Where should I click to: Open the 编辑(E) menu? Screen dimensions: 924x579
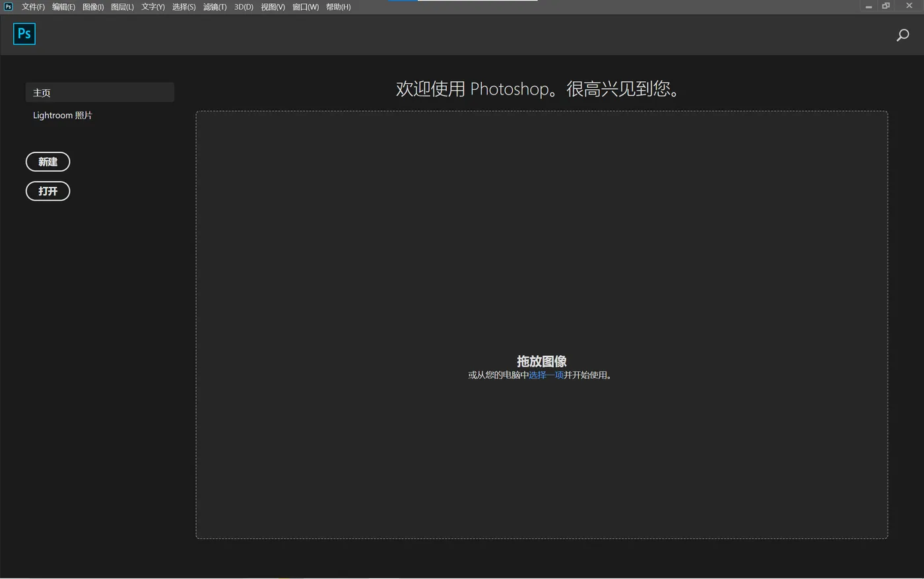[x=63, y=7]
